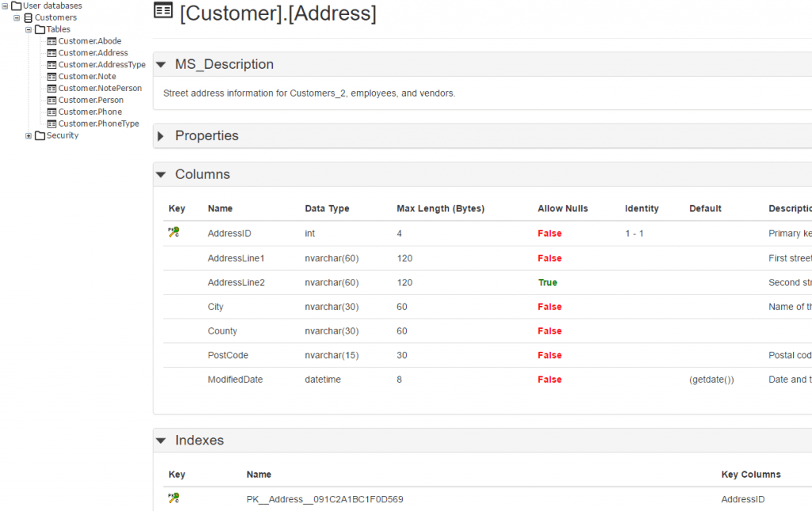Click the primary key icon on the AddressID row
The image size is (812, 511).
(x=174, y=232)
